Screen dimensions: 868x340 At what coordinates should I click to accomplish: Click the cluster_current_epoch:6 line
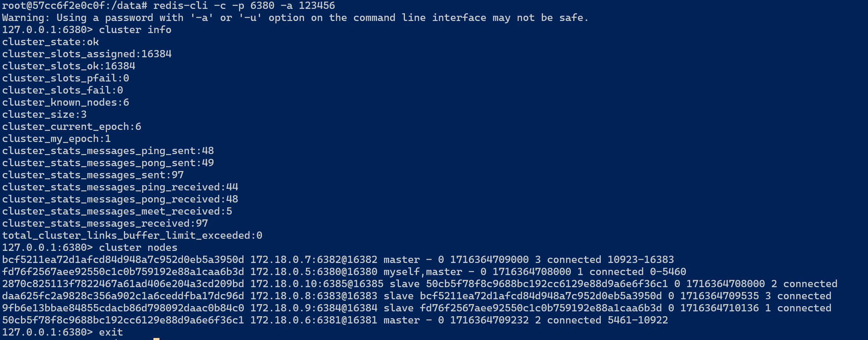pyautogui.click(x=71, y=127)
